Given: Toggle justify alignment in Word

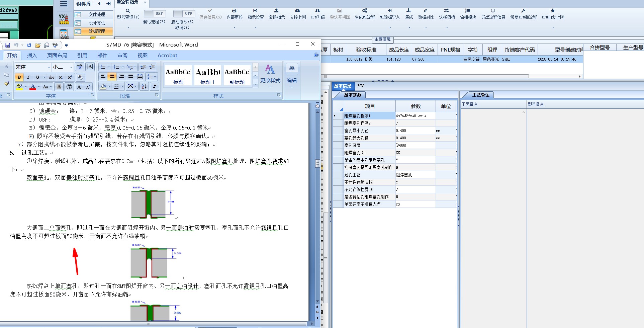Looking at the screenshot, I should tap(131, 77).
